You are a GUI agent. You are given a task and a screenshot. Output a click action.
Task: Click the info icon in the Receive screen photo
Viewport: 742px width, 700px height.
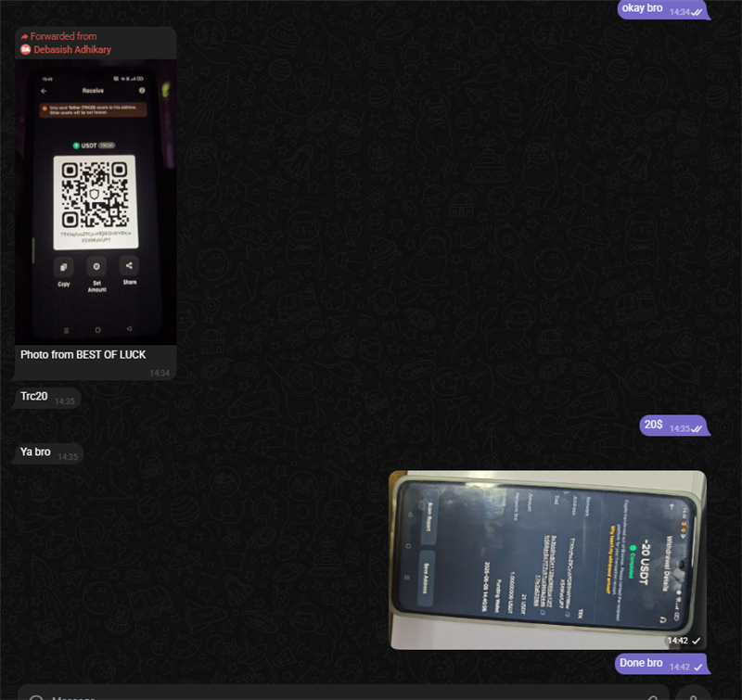142,91
